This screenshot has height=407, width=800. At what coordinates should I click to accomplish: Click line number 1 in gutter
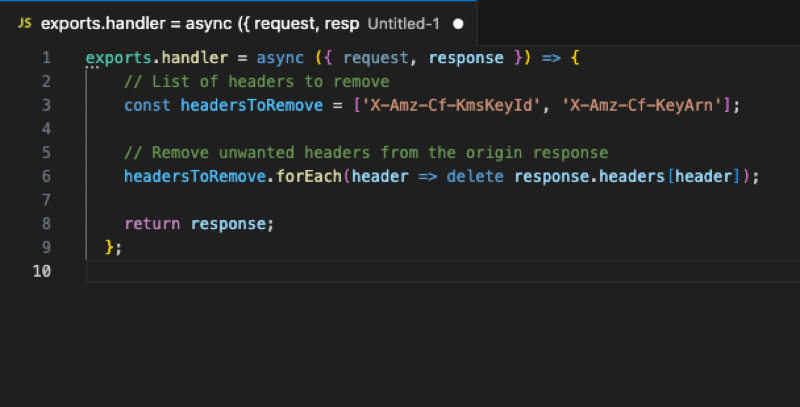click(46, 58)
